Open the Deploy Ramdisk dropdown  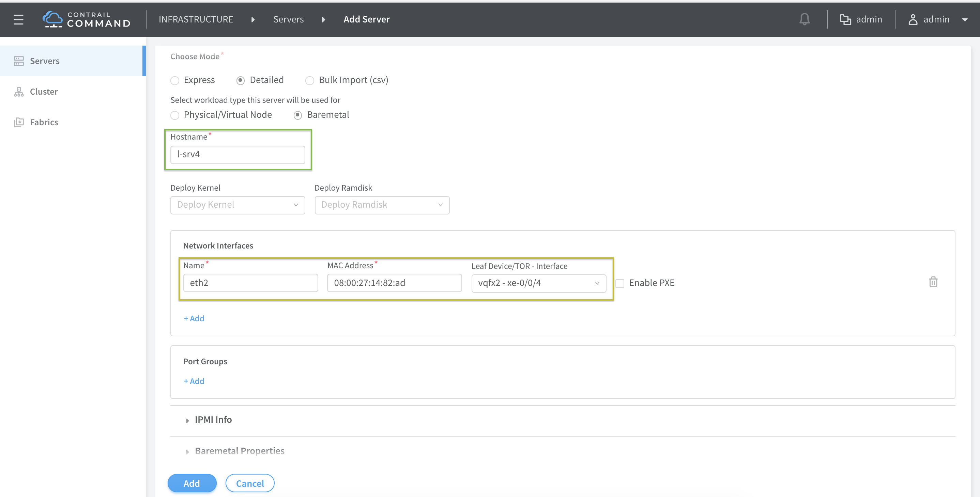pos(382,205)
